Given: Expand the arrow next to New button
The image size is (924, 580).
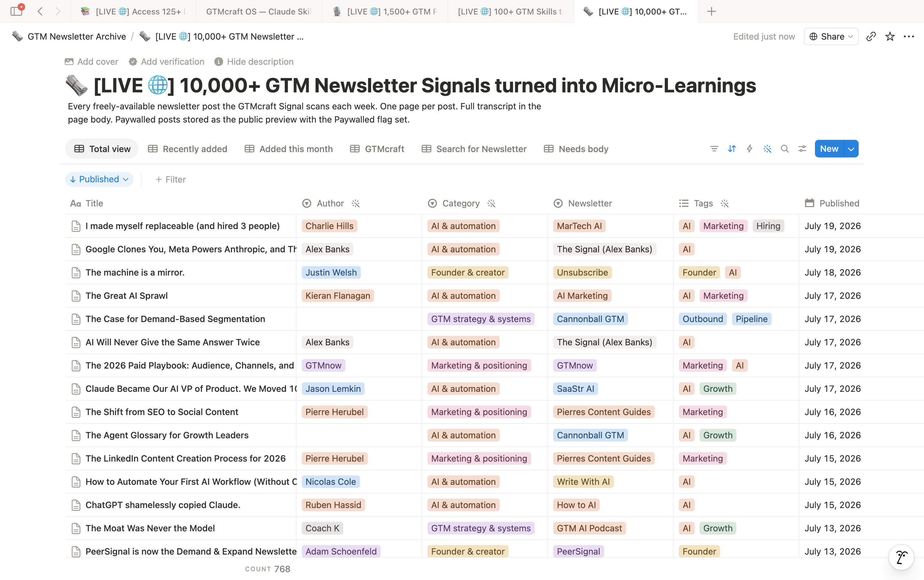Looking at the screenshot, I should [x=851, y=149].
